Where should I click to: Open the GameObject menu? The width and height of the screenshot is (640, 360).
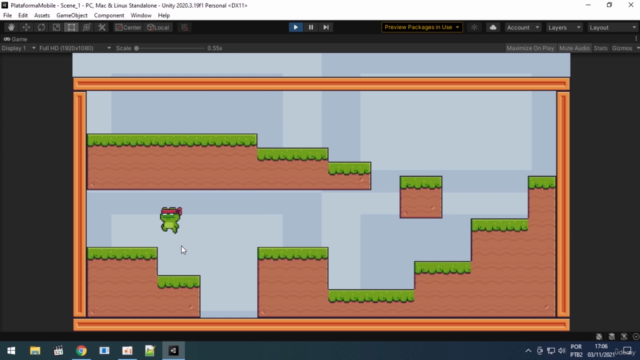tap(72, 16)
